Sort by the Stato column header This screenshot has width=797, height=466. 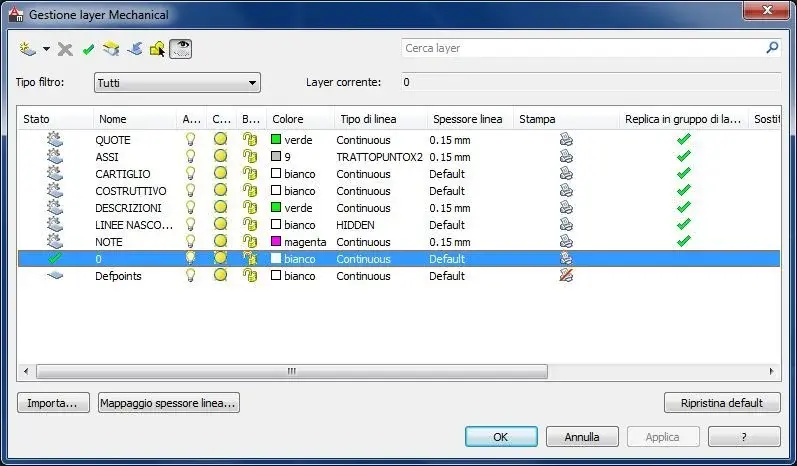[36, 119]
